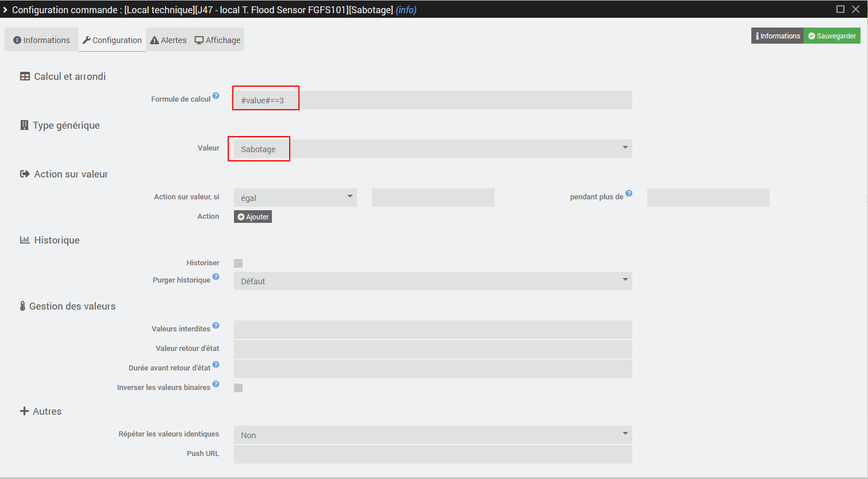Expand the Purger historique dropdown
This screenshot has width=868, height=479.
433,281
